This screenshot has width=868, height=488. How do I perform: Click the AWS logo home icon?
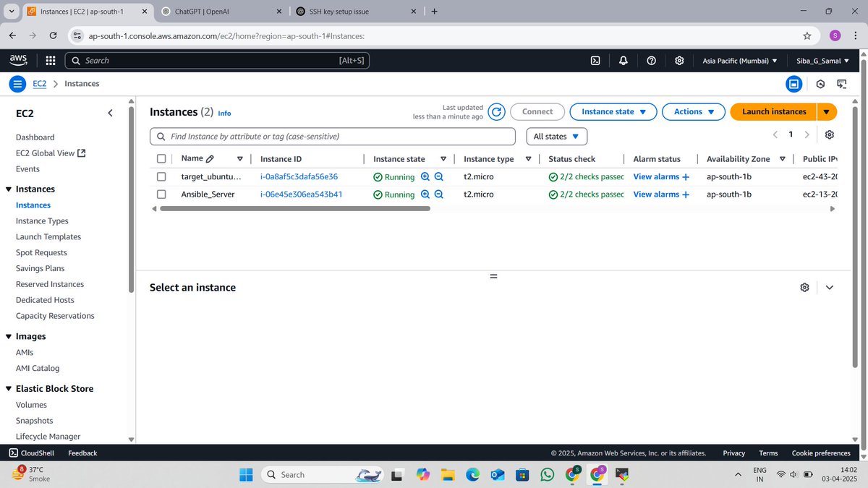pos(19,61)
